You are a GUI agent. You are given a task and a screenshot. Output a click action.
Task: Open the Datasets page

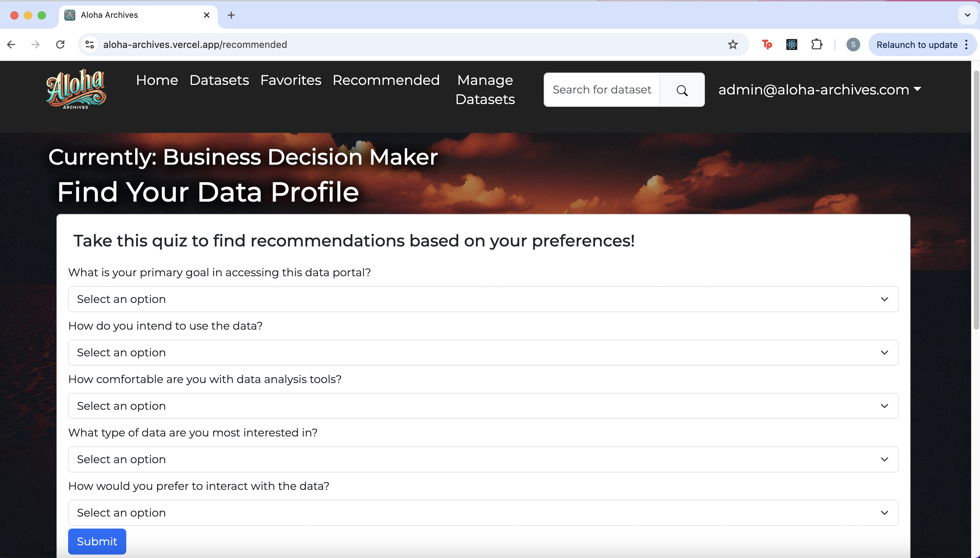click(x=219, y=80)
